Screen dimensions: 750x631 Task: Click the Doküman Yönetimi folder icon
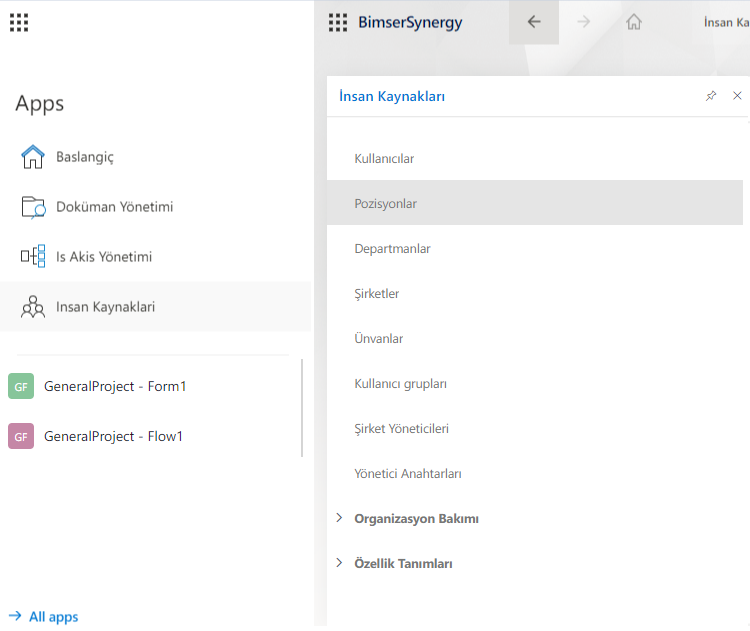point(33,207)
